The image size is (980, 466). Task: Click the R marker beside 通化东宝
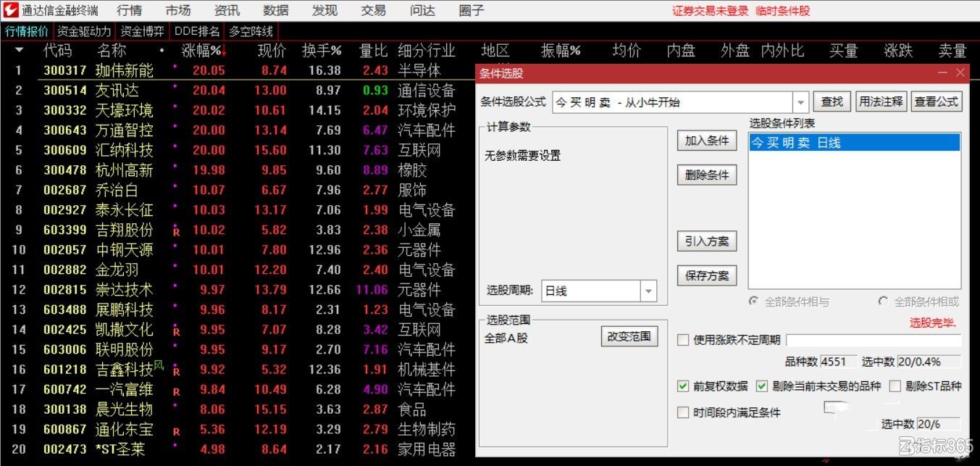pos(176,431)
